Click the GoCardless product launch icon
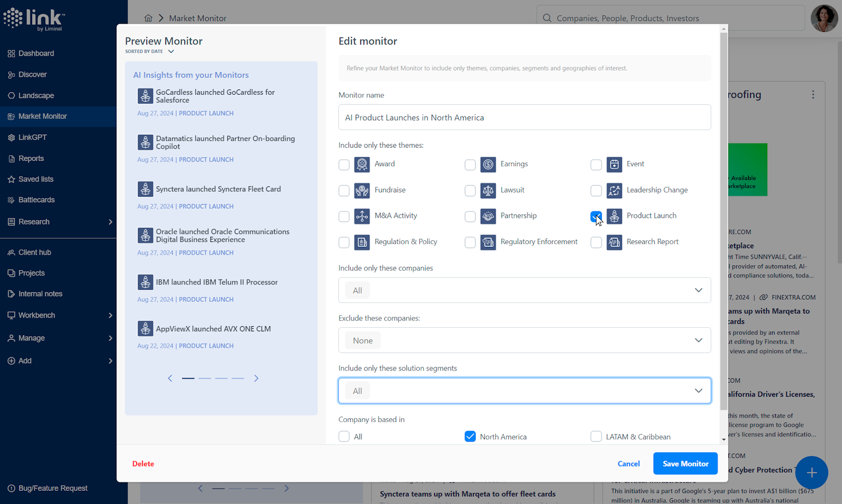The width and height of the screenshot is (842, 504). pyautogui.click(x=145, y=96)
